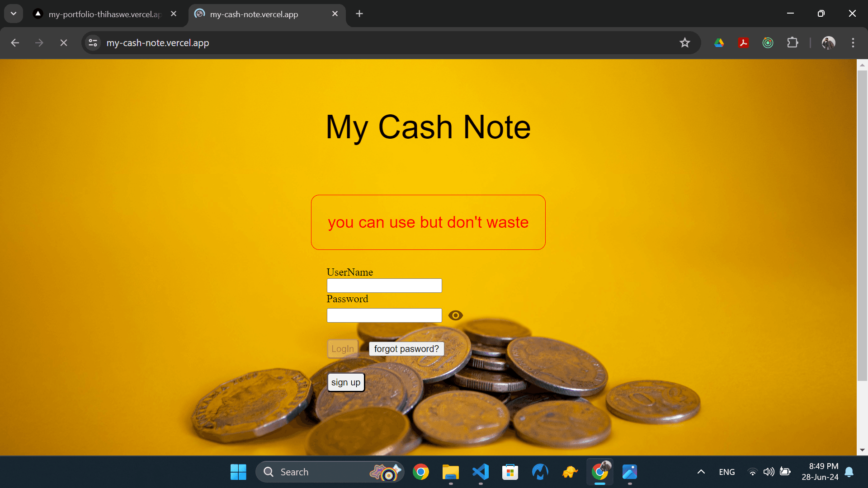Click the forgot pasword link
Viewport: 868px width, 488px height.
[406, 348]
